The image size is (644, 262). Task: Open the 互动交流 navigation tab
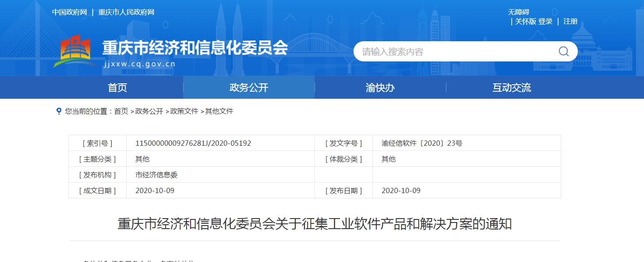click(x=511, y=88)
